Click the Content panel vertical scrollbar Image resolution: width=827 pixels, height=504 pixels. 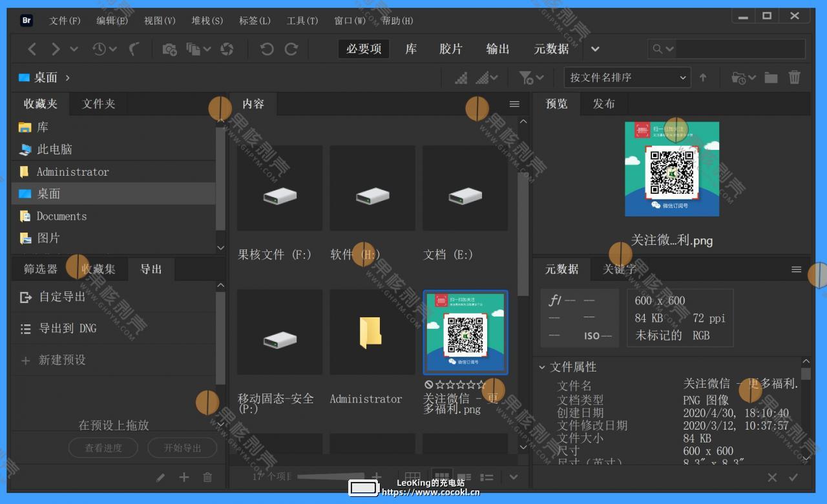(x=523, y=233)
